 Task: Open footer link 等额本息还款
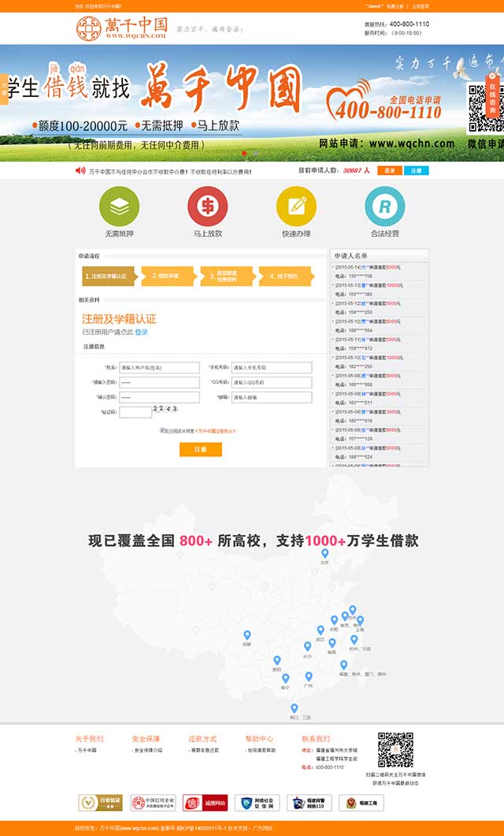pos(204,750)
